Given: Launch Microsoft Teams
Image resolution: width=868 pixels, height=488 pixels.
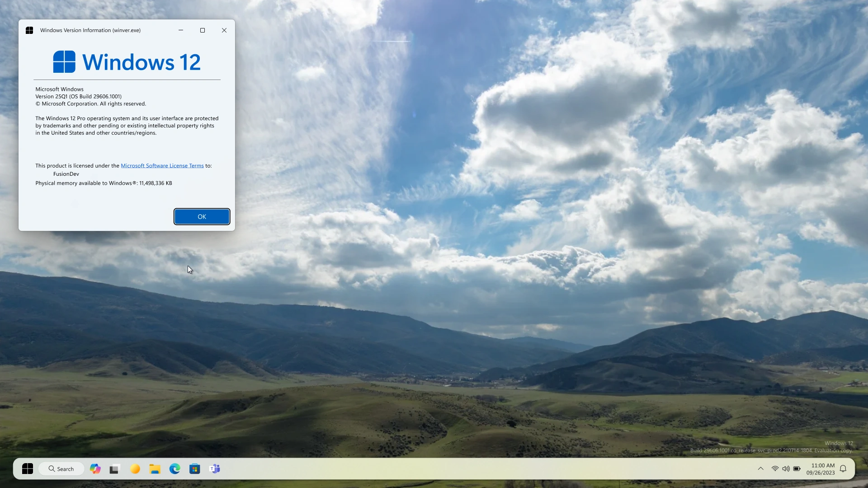Looking at the screenshot, I should coord(215,469).
